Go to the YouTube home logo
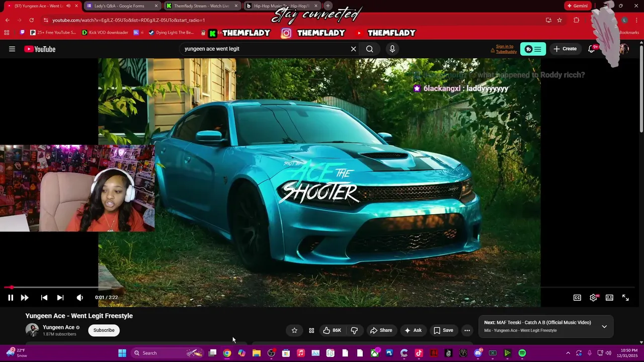 click(40, 49)
